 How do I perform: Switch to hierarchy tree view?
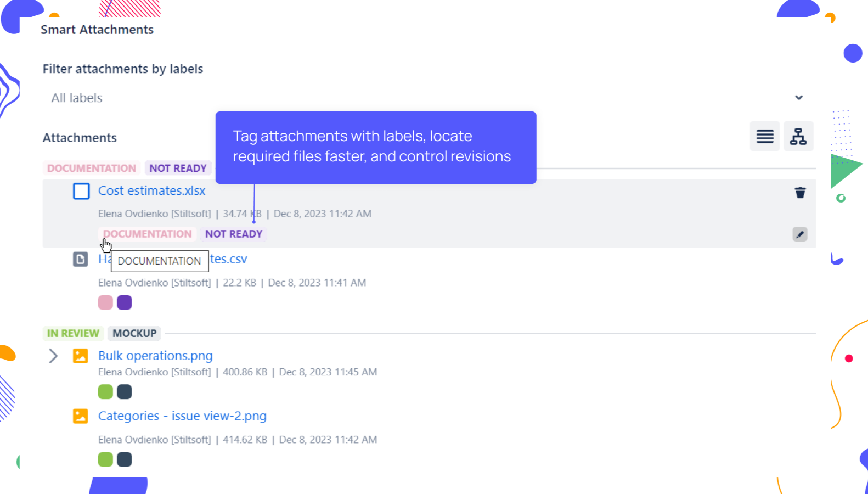[798, 136]
